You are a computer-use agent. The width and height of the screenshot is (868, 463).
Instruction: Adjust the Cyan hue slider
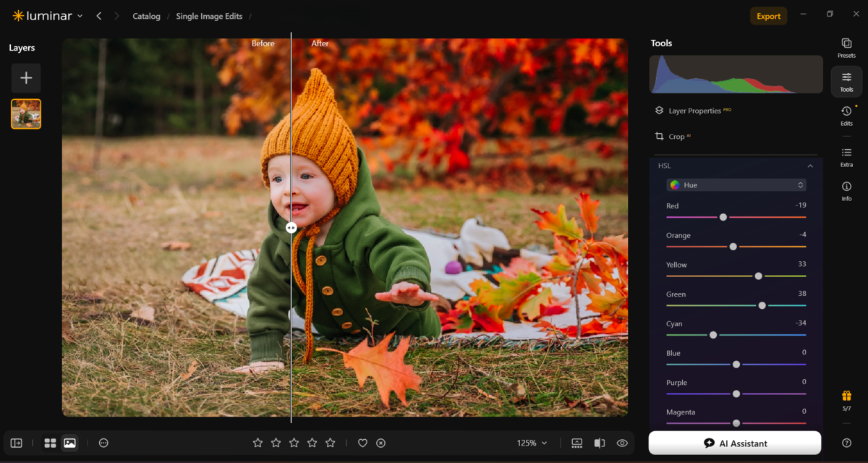click(x=713, y=335)
